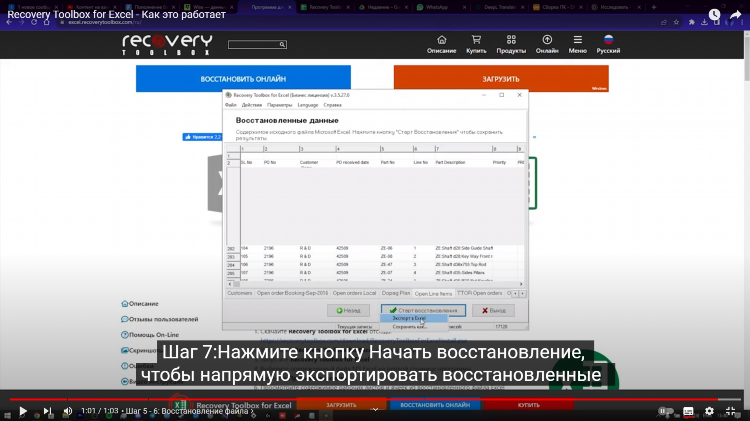The image size is (750, 421).
Task: Exit fullscreen mode in the player
Action: 730,411
